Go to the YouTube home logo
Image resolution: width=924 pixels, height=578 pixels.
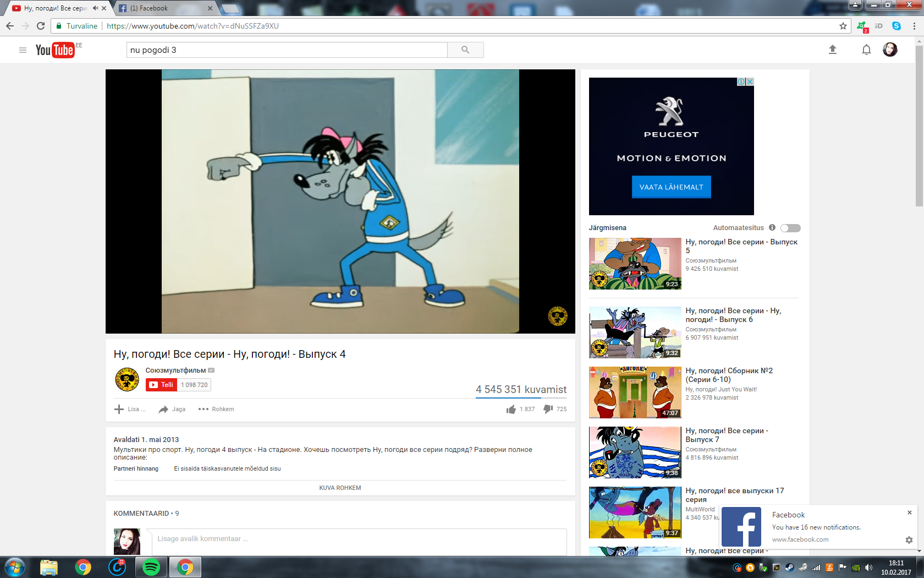(x=54, y=50)
